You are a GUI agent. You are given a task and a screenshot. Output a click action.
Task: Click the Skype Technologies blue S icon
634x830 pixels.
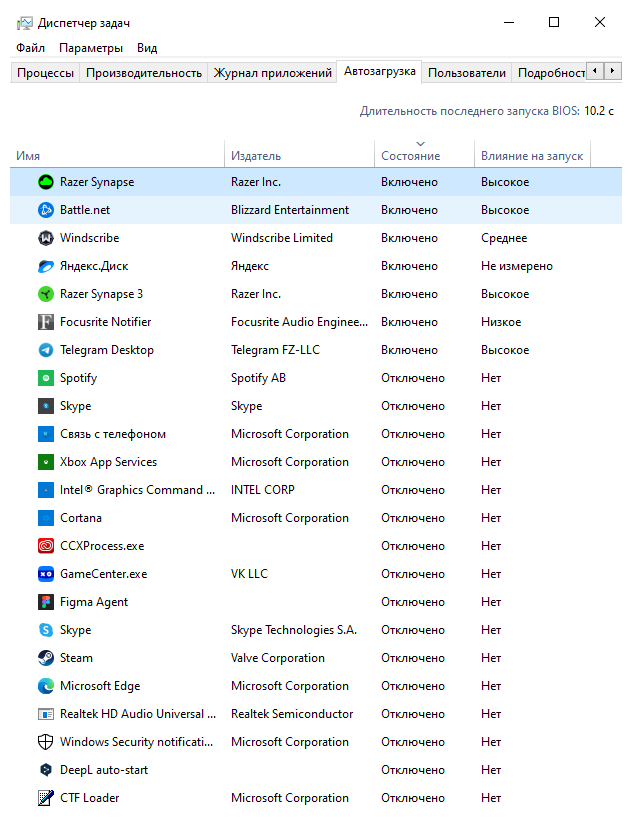(46, 630)
